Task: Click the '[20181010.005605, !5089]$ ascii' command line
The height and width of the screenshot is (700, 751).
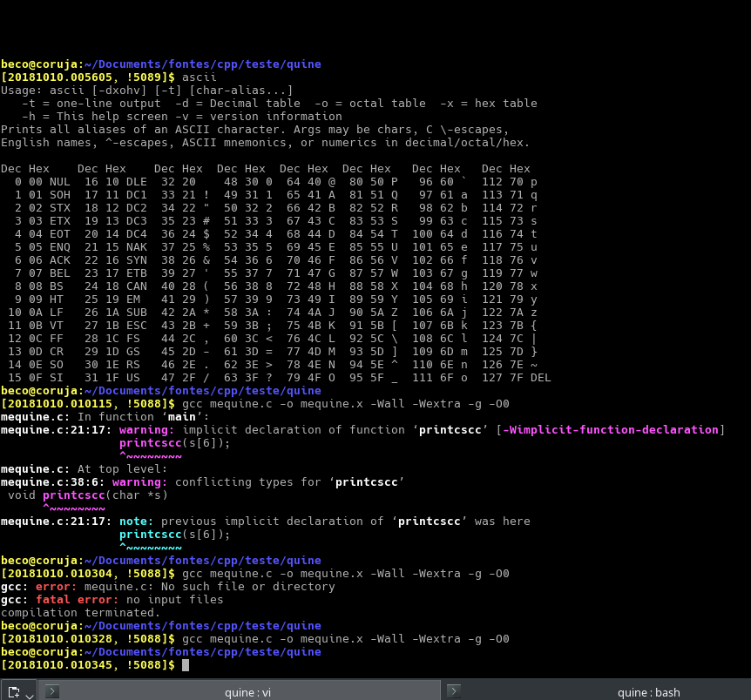Action: pos(109,77)
